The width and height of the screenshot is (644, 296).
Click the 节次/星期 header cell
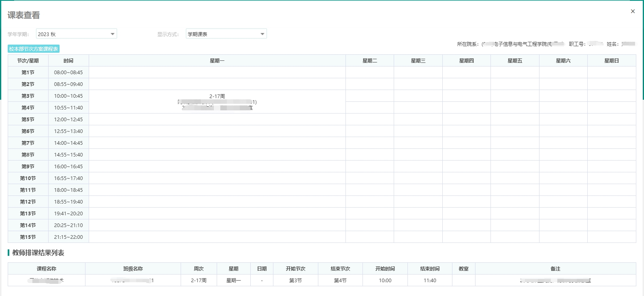(x=28, y=60)
